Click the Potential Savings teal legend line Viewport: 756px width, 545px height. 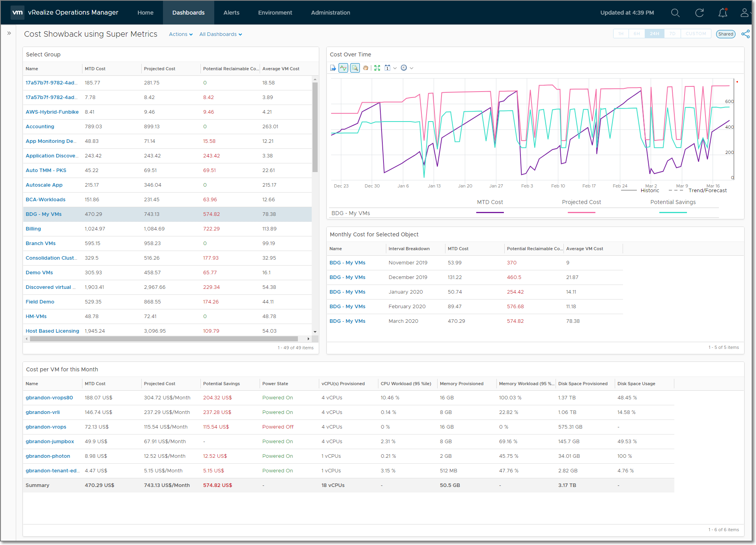point(673,212)
